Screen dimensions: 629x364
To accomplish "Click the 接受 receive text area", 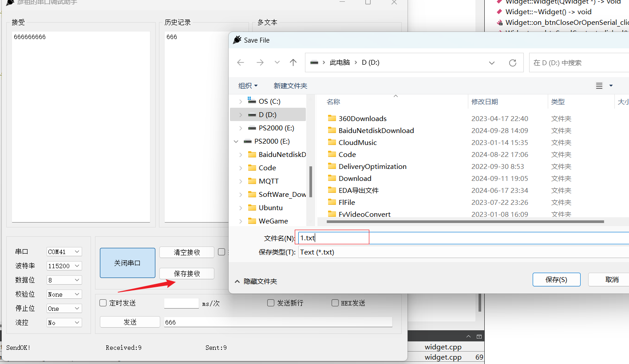I will pos(81,127).
